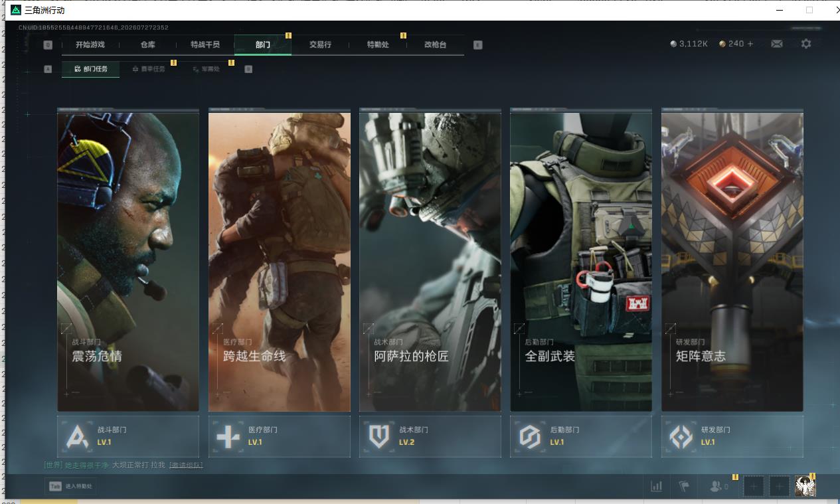Image resolution: width=840 pixels, height=504 pixels.
Task: Switch to the 改枪台 tab
Action: click(436, 45)
